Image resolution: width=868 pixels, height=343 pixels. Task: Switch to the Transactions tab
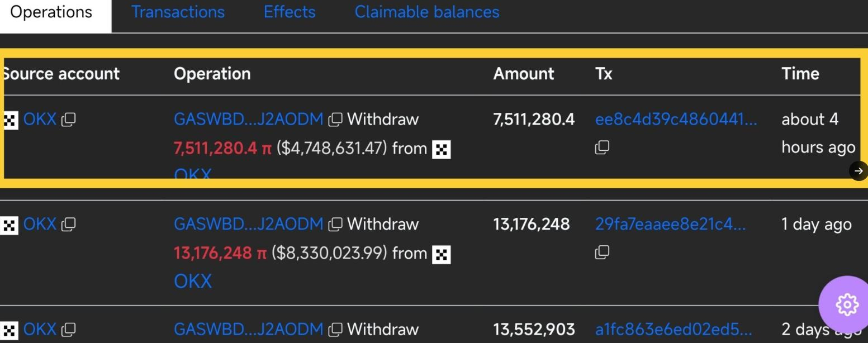click(178, 12)
